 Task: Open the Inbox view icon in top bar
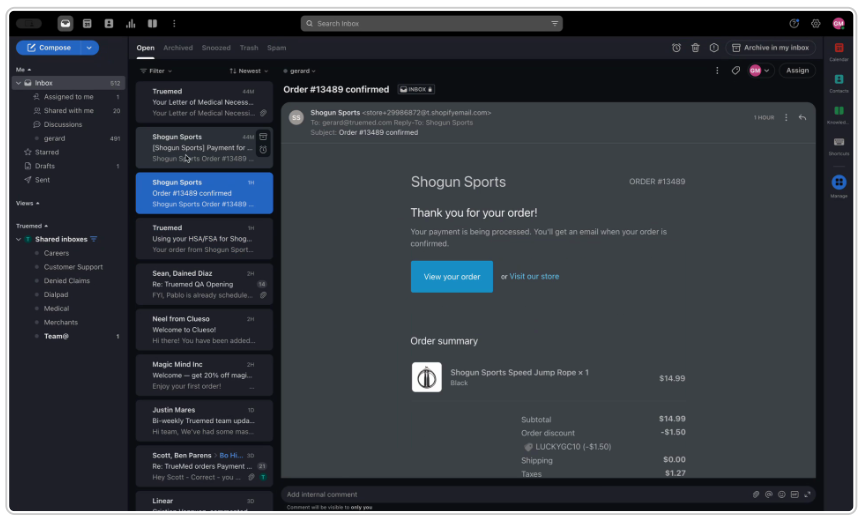point(65,24)
